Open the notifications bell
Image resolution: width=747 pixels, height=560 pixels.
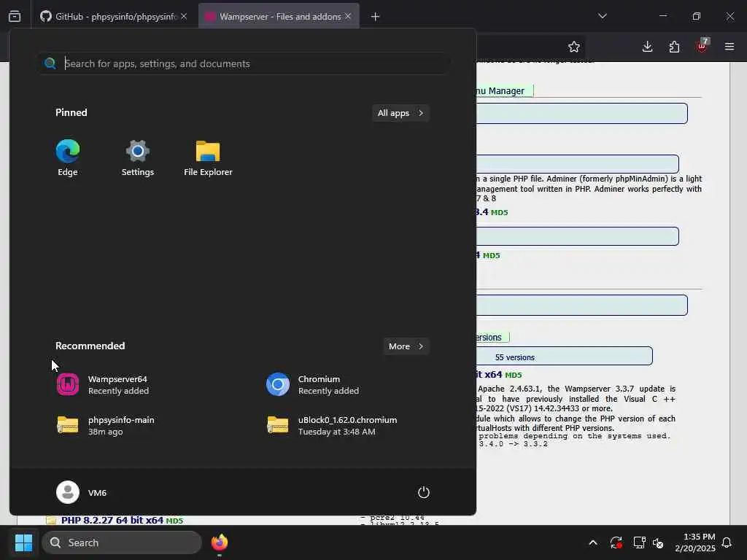point(727,542)
